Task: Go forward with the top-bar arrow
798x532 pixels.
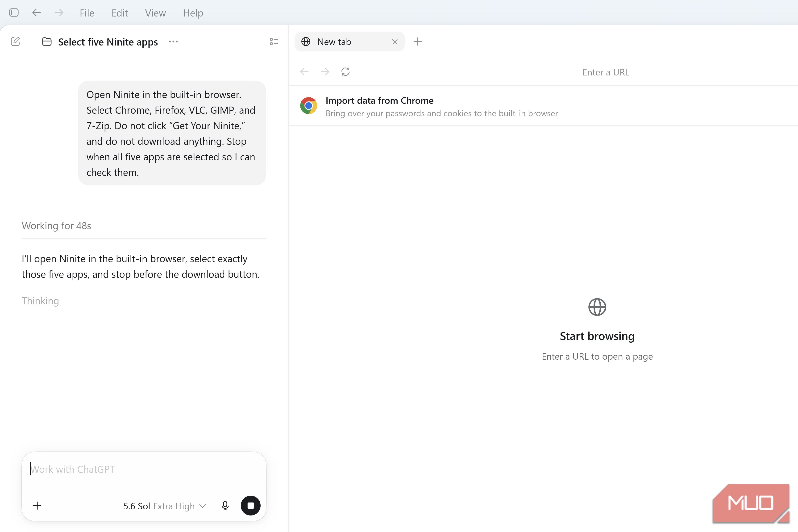Action: (x=59, y=13)
